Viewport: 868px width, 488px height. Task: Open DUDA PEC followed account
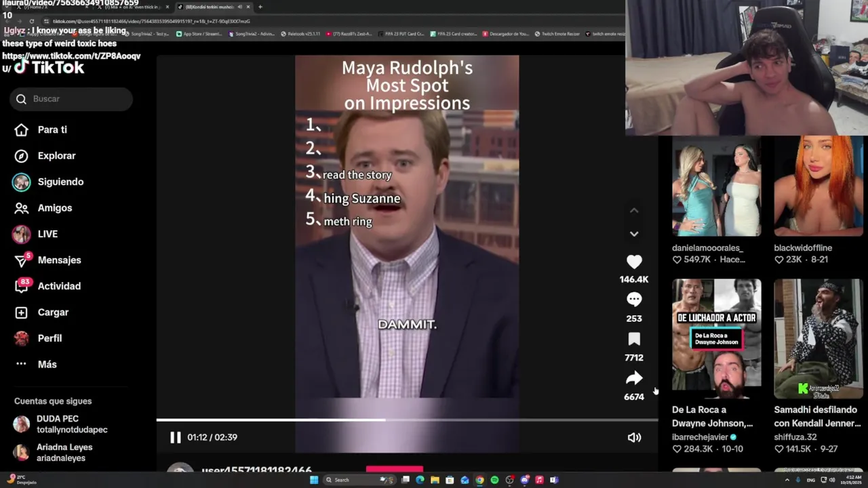click(x=71, y=424)
